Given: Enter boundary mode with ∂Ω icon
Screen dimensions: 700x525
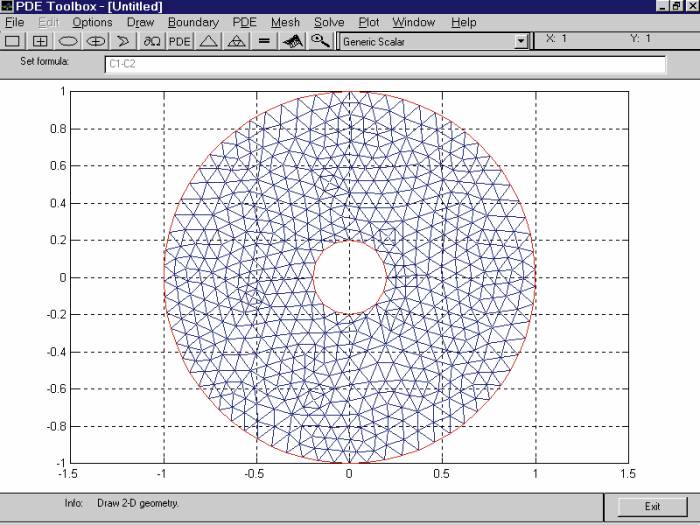Looking at the screenshot, I should coord(152,41).
